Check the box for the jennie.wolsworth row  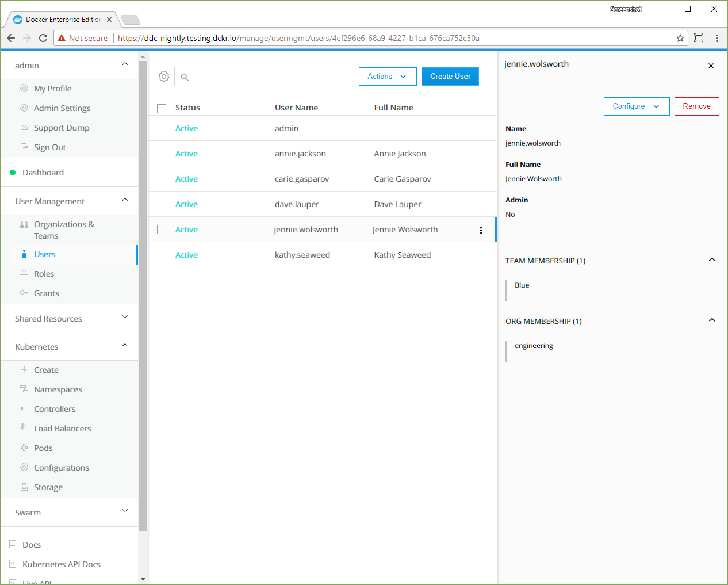(162, 230)
